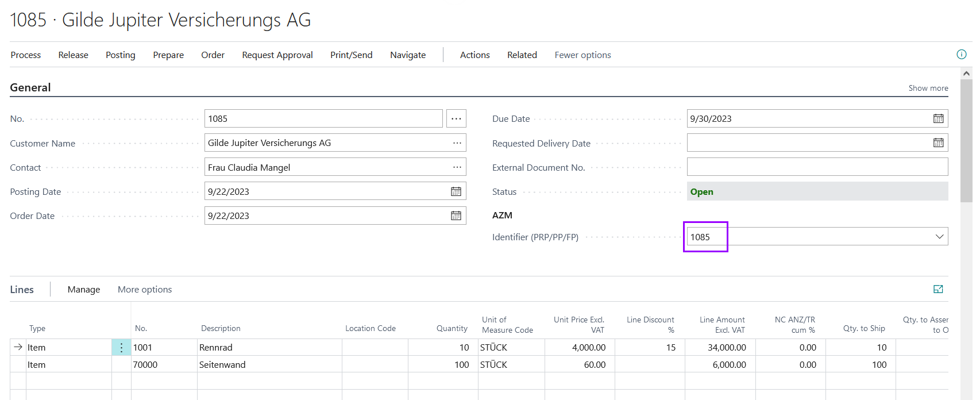Screen dimensions: 980x400
Task: Click Show more in General section
Action: [928, 88]
